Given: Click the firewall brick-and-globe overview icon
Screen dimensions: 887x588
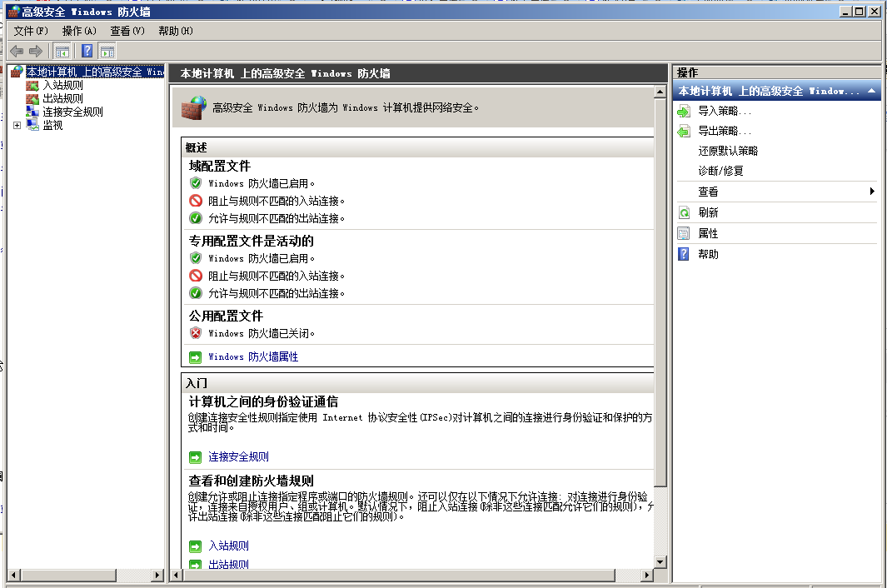Looking at the screenshot, I should [x=194, y=107].
